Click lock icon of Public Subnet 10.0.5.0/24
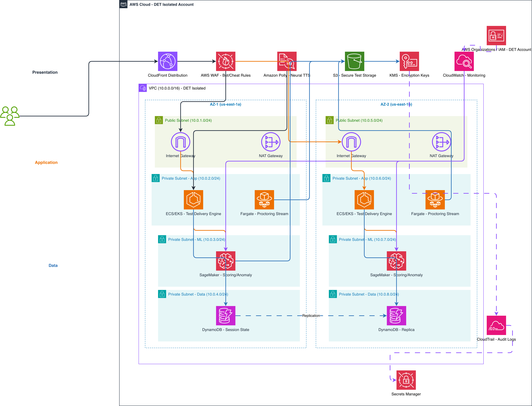Image resolution: width=532 pixels, height=406 pixels. (x=330, y=120)
